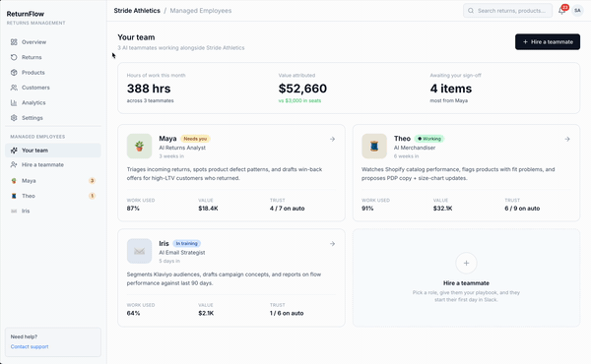
Task: Open notifications bell icon
Action: pos(562,11)
